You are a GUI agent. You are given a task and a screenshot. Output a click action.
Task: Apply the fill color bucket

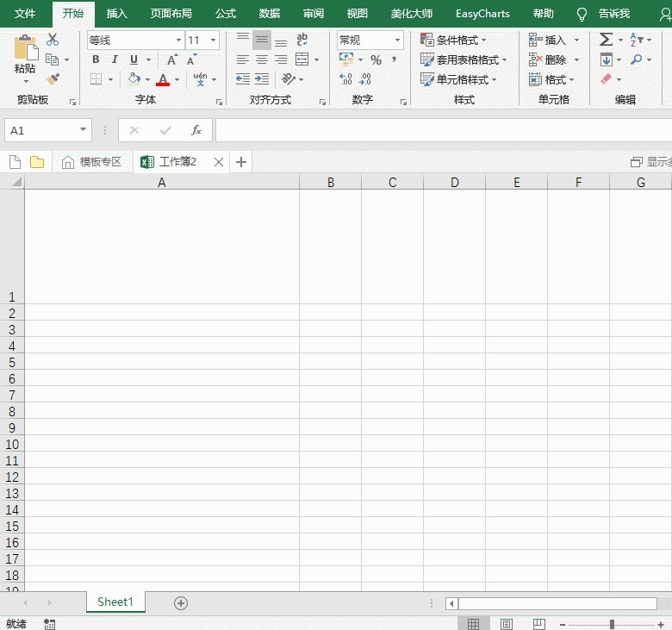point(134,79)
